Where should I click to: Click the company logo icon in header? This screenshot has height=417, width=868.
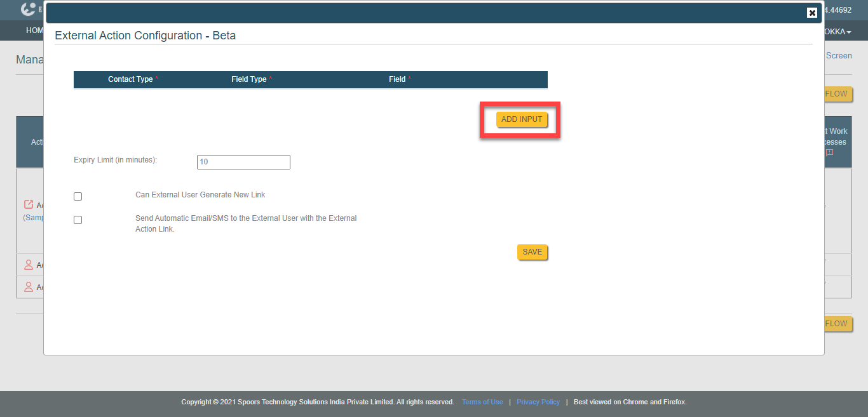pos(29,10)
